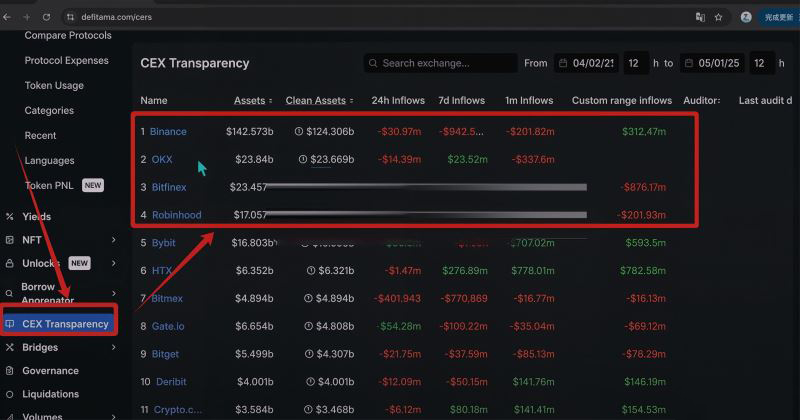Click info icon beside Crypto.com clean assets
This screenshot has width=800, height=420.
pos(308,409)
